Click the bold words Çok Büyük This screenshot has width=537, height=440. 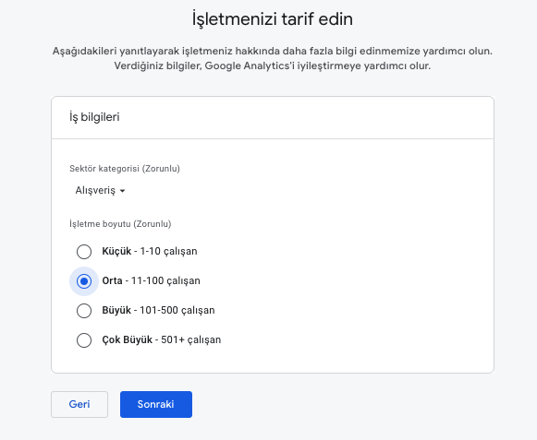point(127,340)
